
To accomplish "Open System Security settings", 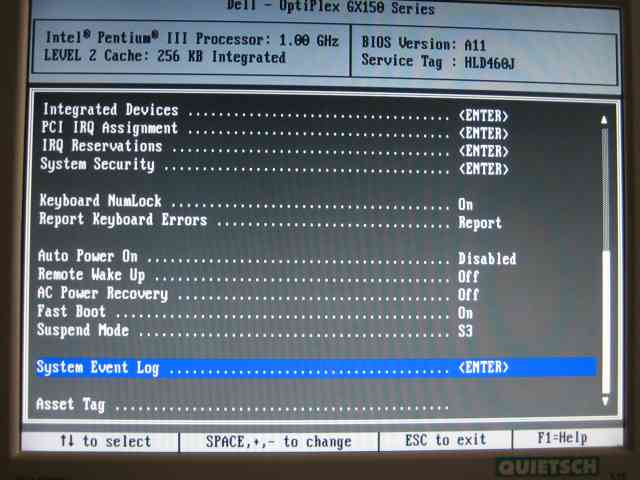I will tap(483, 166).
